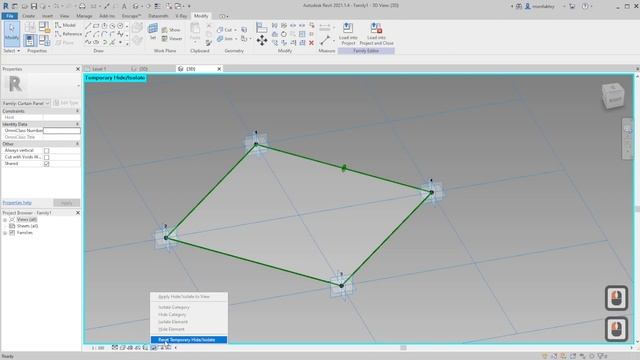Viewport: 640px width, 360px height.
Task: Open the Cut tool dropdown arrow
Action: pos(236,30)
